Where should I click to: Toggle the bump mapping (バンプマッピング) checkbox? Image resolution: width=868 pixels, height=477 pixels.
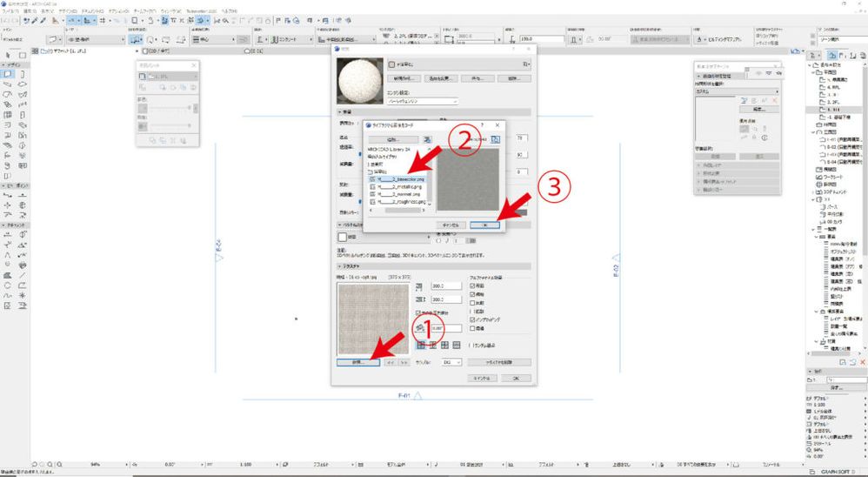pos(471,320)
